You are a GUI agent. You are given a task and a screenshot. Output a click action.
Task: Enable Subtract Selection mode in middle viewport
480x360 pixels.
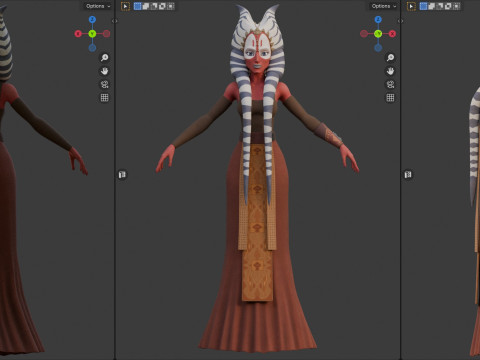[x=154, y=6]
